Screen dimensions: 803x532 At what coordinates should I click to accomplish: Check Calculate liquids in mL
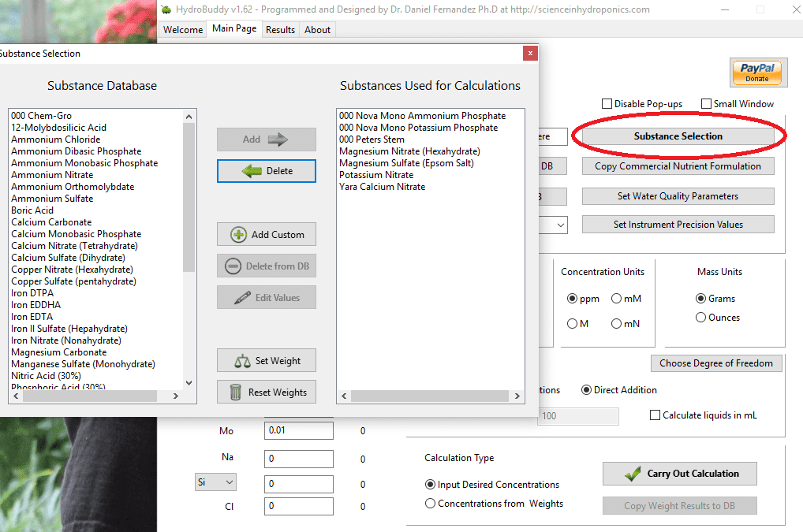[655, 415]
